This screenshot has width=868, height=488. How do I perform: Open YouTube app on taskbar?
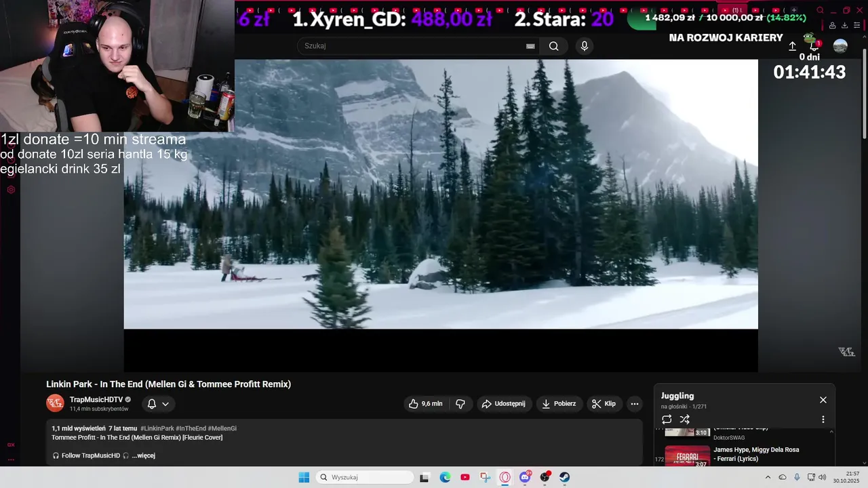pyautogui.click(x=465, y=477)
